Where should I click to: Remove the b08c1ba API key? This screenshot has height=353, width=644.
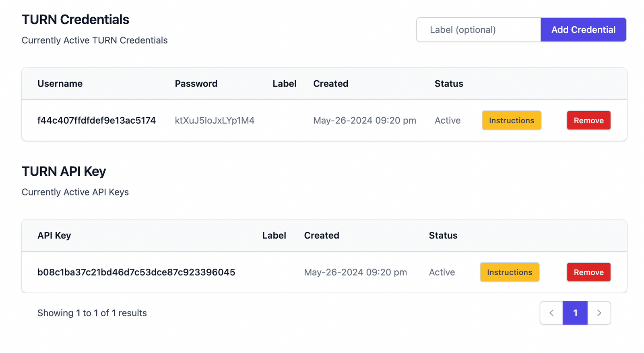coord(588,272)
